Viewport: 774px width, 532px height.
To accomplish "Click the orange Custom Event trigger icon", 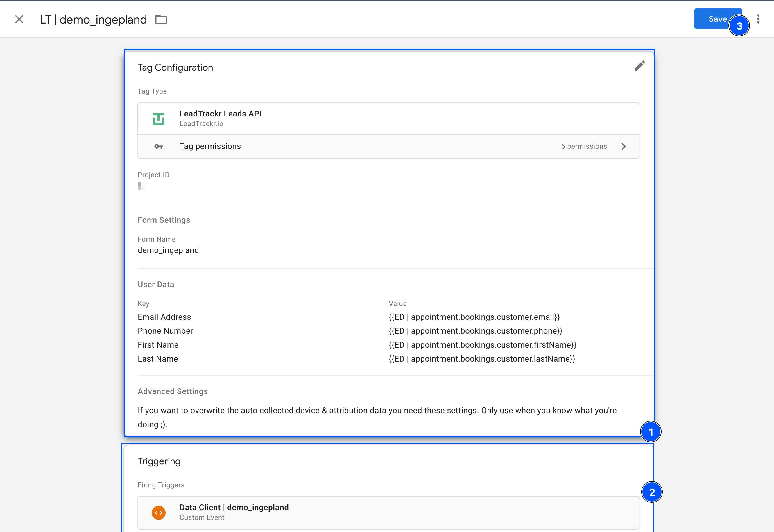I will click(158, 512).
